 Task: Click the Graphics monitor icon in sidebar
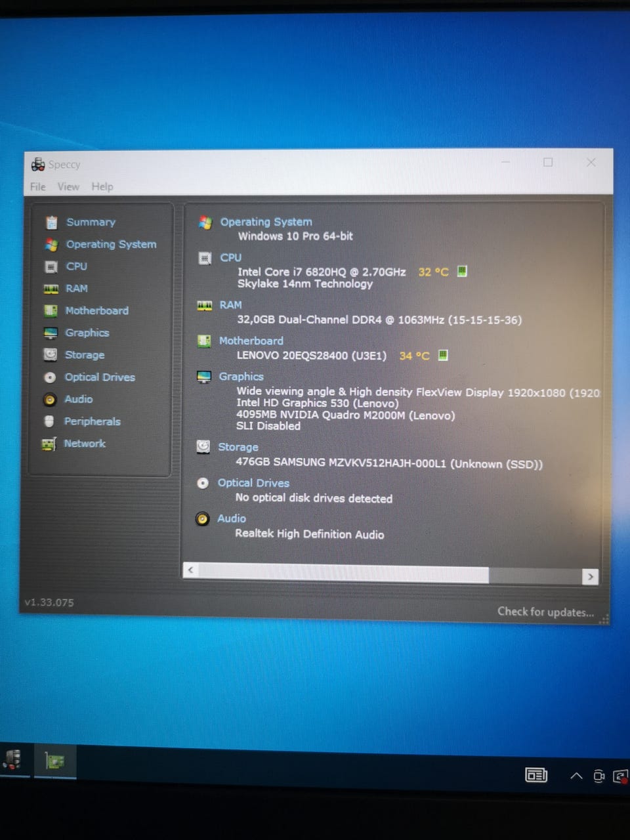point(51,333)
